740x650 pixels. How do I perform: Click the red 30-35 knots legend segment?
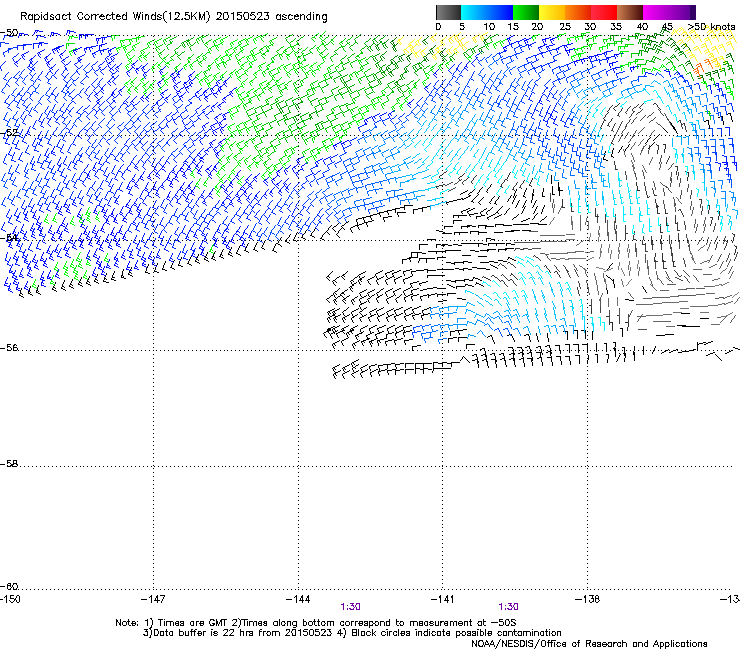(x=604, y=12)
